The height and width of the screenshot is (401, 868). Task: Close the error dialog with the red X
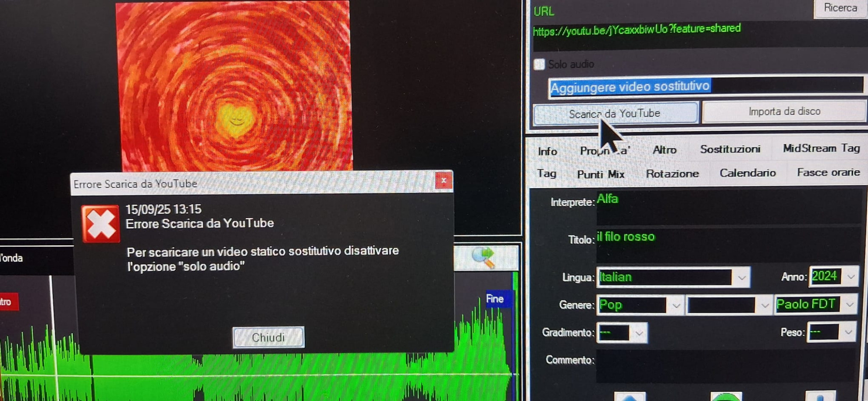pos(443,181)
